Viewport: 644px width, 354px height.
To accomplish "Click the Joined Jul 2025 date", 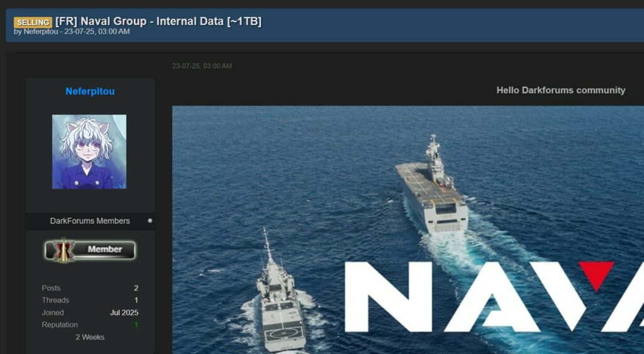I will (x=124, y=313).
